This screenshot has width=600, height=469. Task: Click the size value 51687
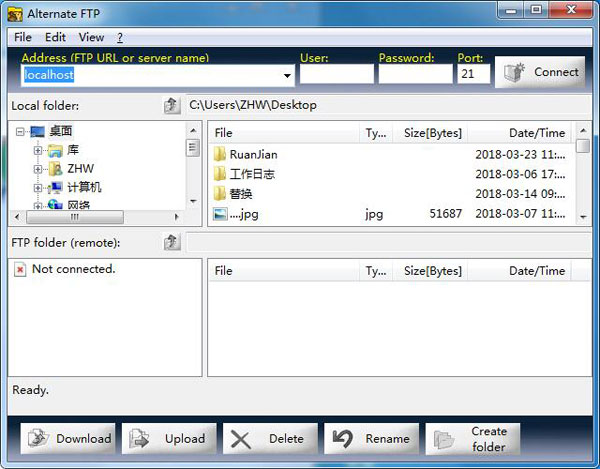click(445, 213)
